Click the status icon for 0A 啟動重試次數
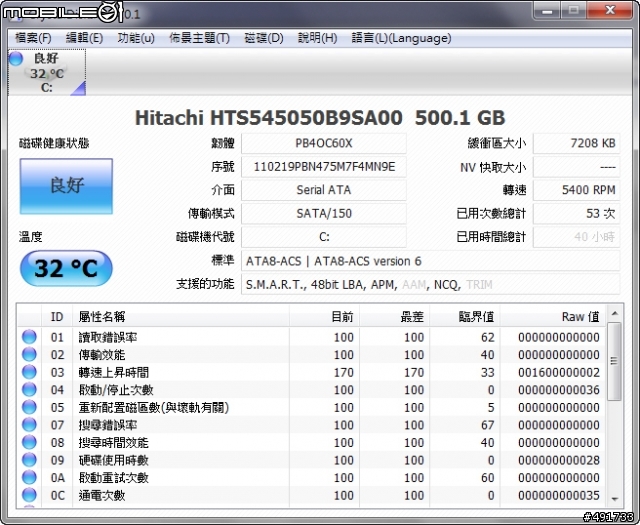 pyautogui.click(x=29, y=477)
